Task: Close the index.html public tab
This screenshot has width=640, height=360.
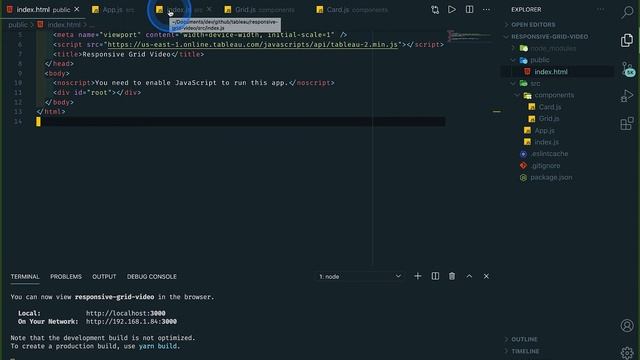Action: pyautogui.click(x=77, y=9)
